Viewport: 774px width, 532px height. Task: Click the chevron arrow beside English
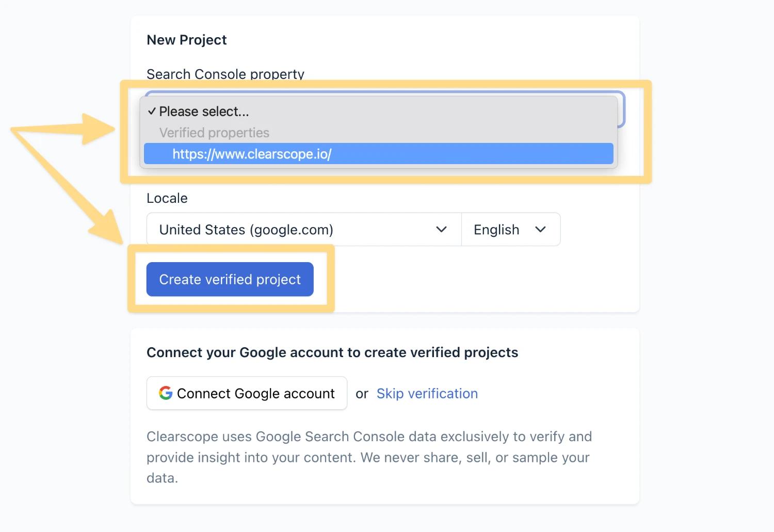(x=540, y=230)
